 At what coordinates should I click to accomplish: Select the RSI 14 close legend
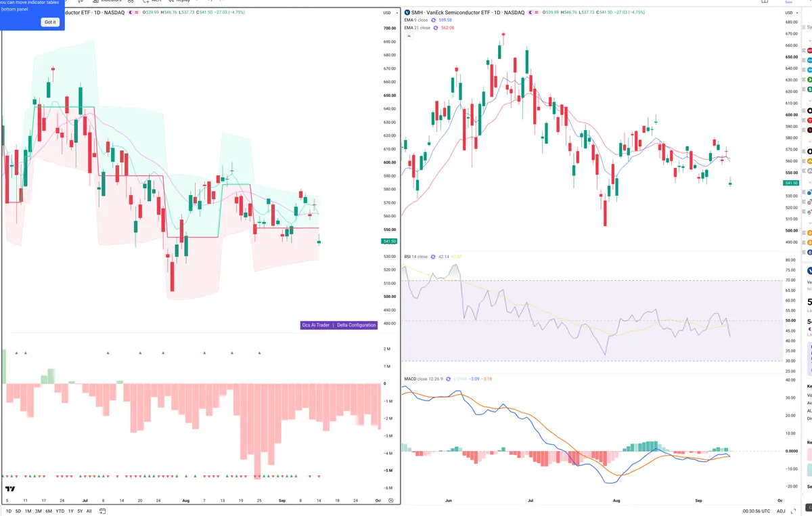pyautogui.click(x=416, y=257)
